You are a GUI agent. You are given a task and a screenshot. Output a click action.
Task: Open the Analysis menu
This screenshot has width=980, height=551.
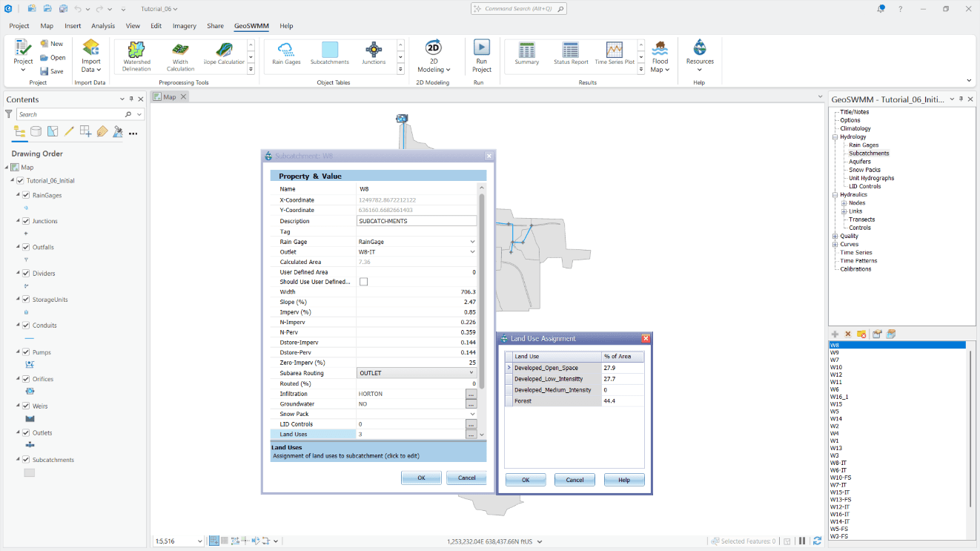tap(103, 25)
